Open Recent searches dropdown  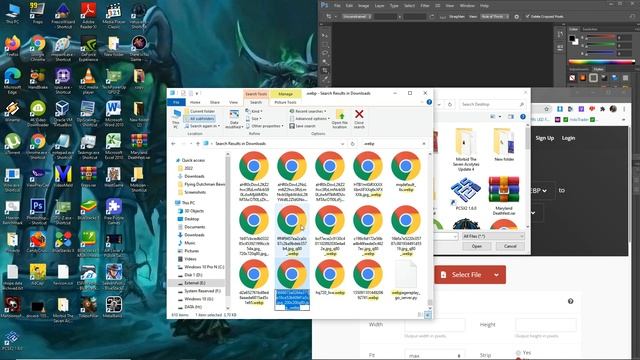pyautogui.click(x=308, y=111)
